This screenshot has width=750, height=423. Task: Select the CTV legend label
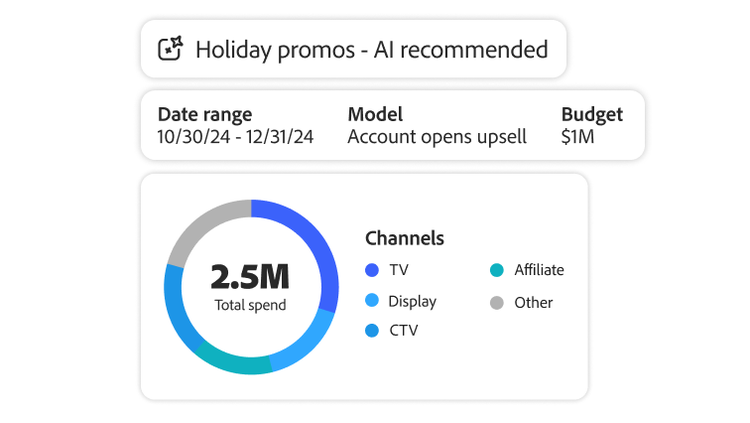(403, 330)
